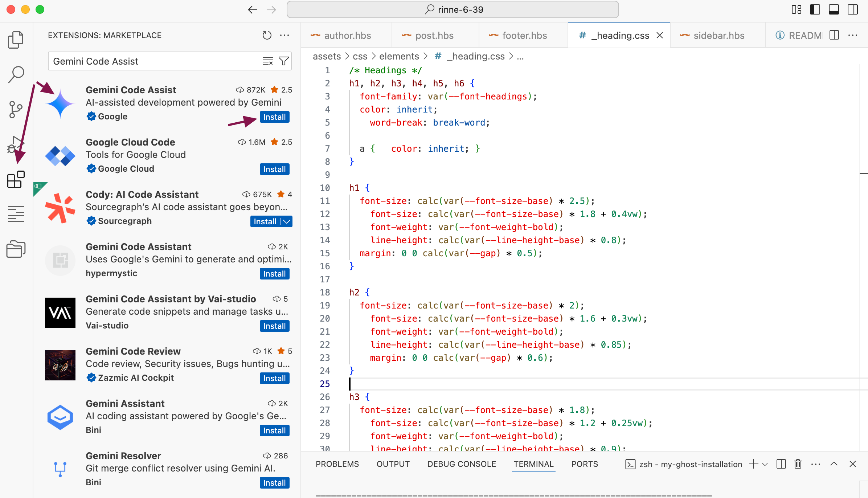Viewport: 868px width, 498px height.
Task: Install the Gemini Code Assist extension
Action: click(274, 117)
